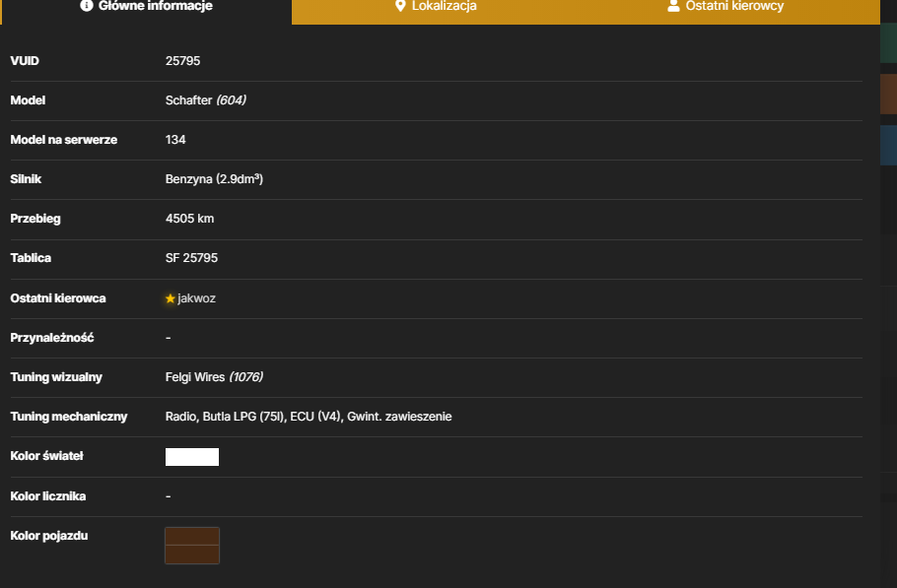The width and height of the screenshot is (897, 588).
Task: Select the model name Schafter
Action: click(189, 100)
